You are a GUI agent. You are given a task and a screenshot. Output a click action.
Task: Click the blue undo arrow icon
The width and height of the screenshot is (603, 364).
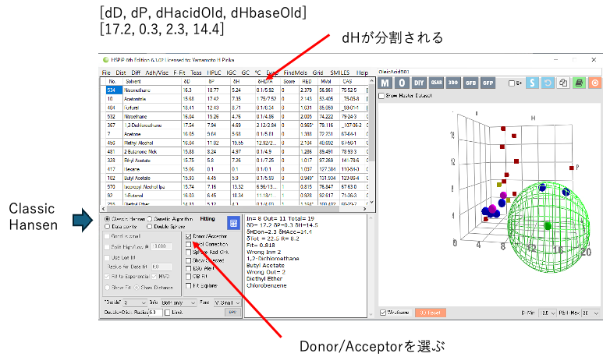(548, 83)
